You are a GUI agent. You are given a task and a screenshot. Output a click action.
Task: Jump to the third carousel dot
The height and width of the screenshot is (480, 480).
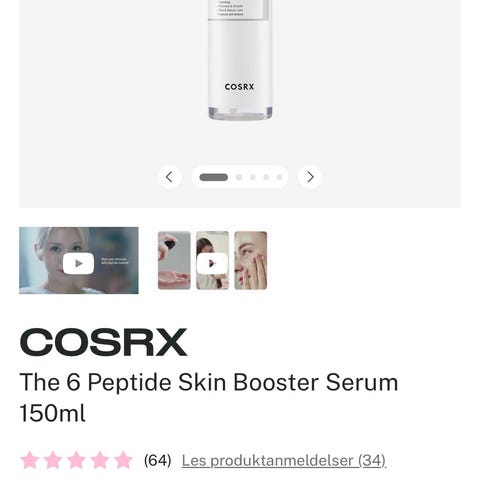click(253, 177)
